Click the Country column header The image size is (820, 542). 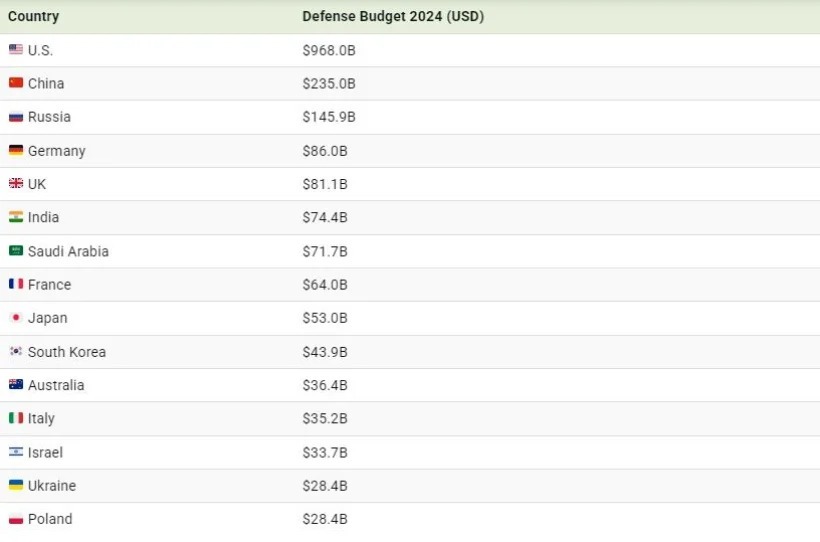34,16
